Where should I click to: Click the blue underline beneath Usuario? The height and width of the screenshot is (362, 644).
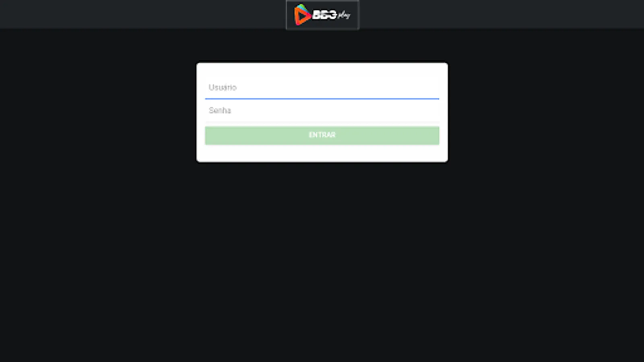coord(322,98)
